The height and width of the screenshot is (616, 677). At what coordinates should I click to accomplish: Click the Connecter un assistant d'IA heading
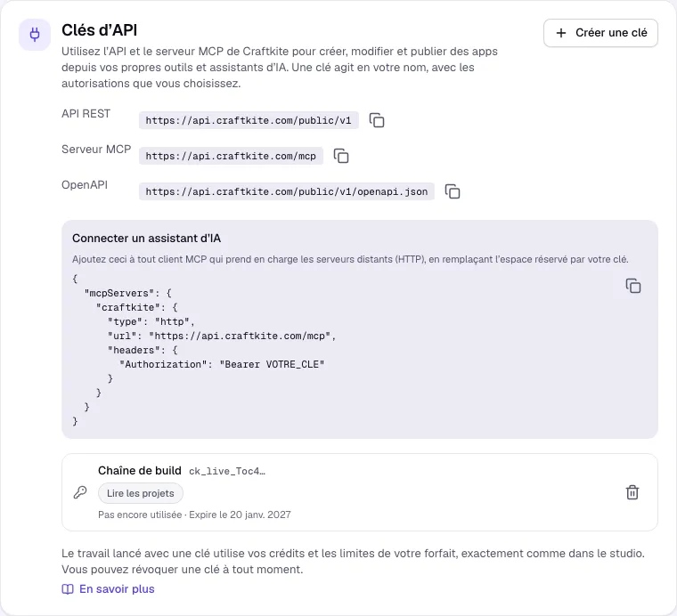(x=146, y=238)
